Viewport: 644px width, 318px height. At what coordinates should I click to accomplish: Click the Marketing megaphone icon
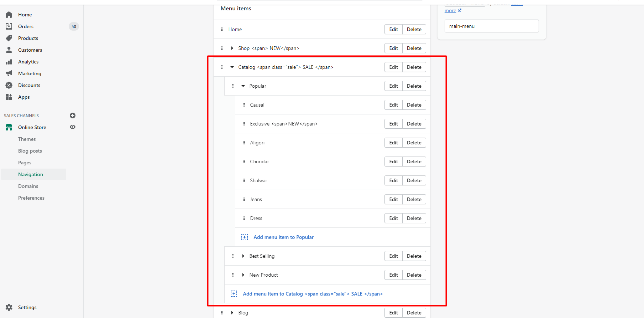9,73
